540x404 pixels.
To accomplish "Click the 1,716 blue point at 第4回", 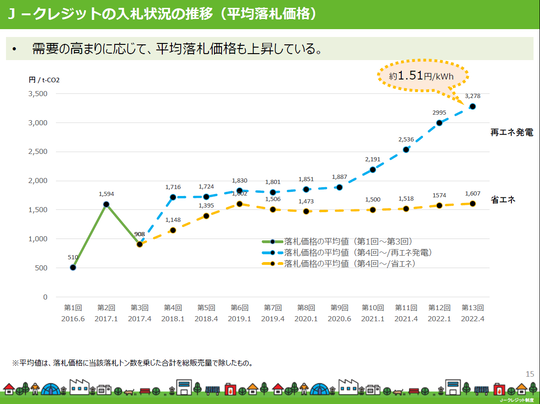I will click(x=173, y=197).
